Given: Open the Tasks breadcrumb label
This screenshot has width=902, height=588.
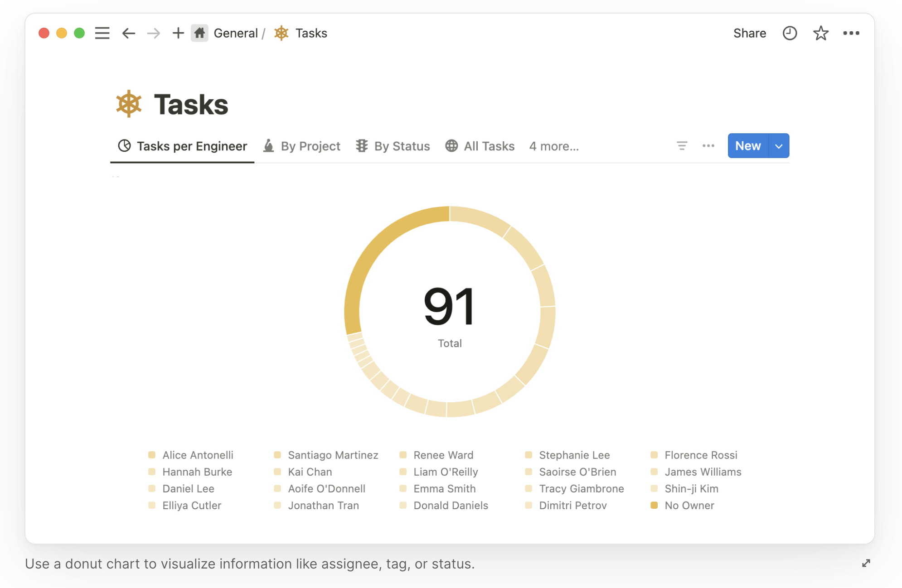Looking at the screenshot, I should click(x=311, y=33).
